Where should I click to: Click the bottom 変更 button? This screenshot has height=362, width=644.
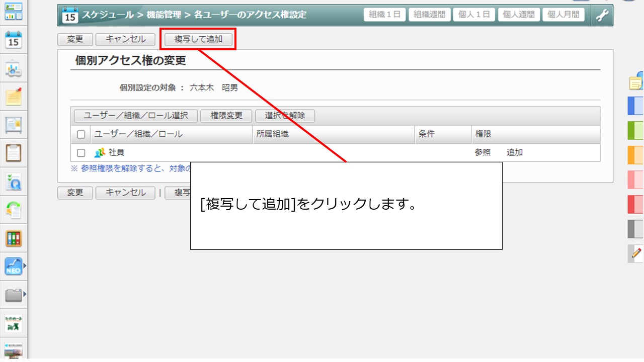pos(75,193)
